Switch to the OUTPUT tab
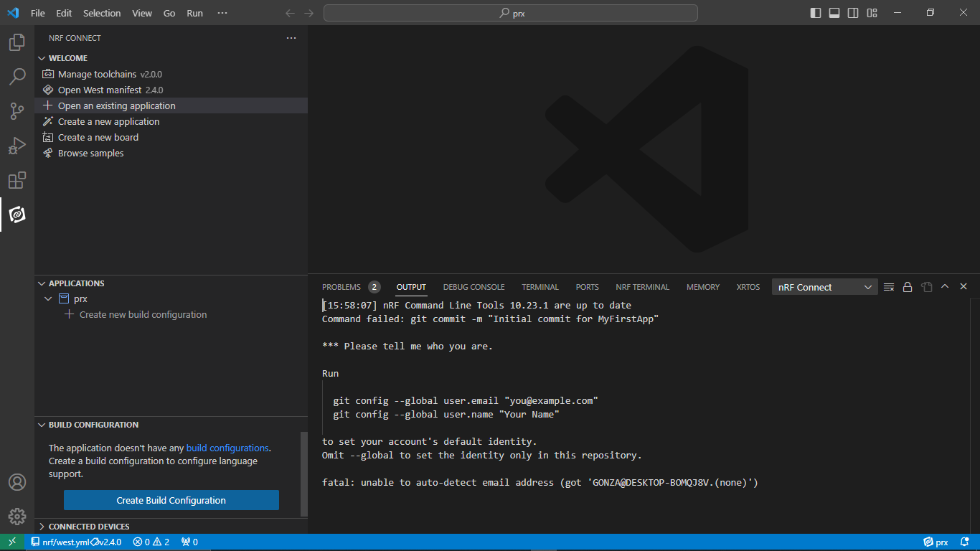Image resolution: width=980 pixels, height=551 pixels. coord(411,287)
